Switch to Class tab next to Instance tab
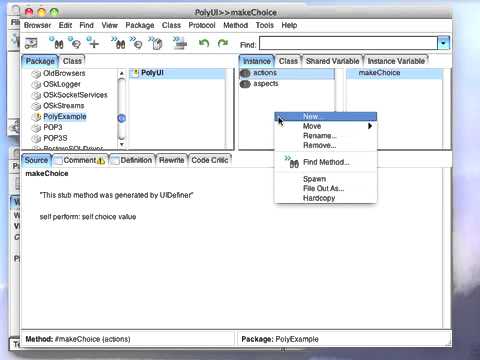This screenshot has width=480, height=360. pos(288,61)
